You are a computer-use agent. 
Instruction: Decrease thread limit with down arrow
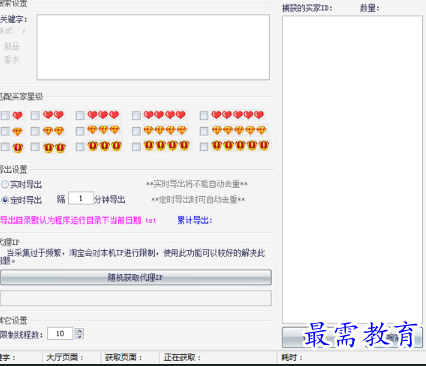pyautogui.click(x=79, y=336)
